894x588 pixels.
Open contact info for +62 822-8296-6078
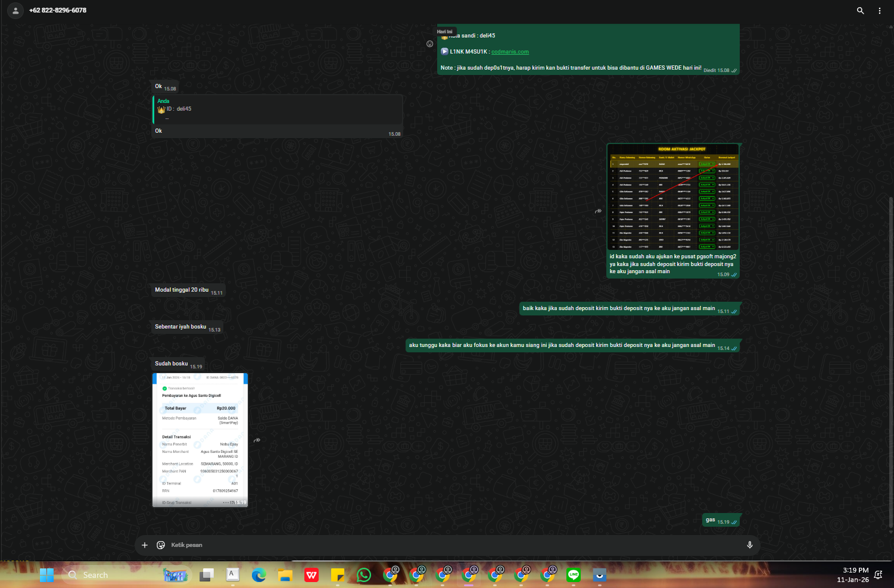coord(58,10)
